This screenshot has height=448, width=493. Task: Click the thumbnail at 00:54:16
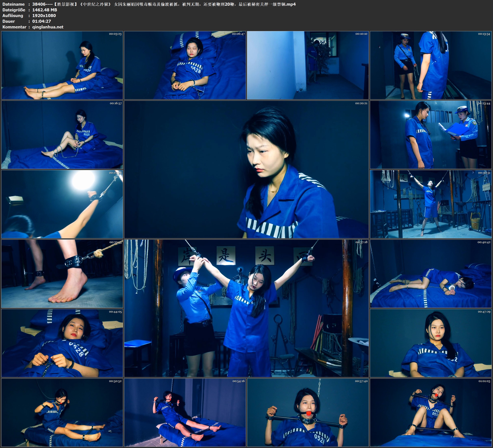(x=185, y=412)
